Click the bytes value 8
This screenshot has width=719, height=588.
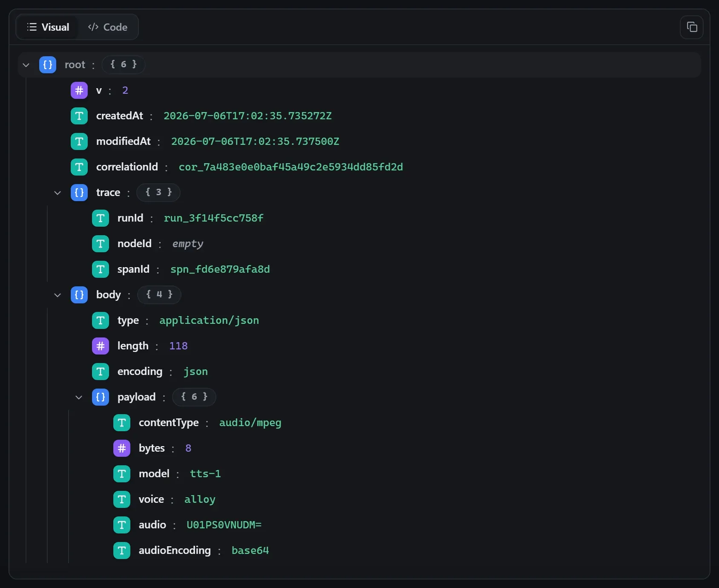188,448
